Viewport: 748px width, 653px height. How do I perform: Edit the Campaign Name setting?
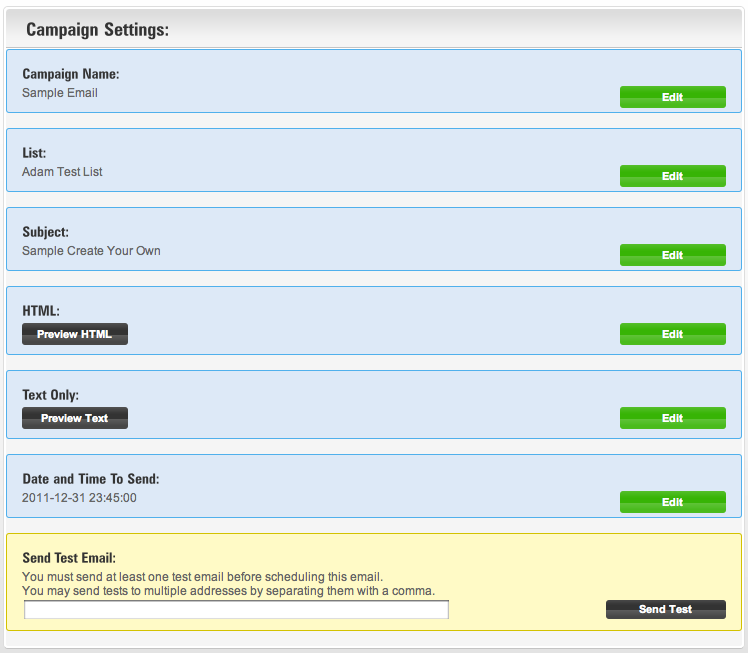tap(673, 97)
